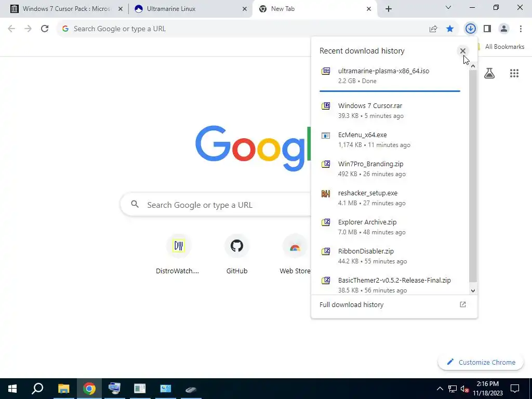Image resolution: width=532 pixels, height=399 pixels.
Task: Click the zip icon for RibbonDisabler
Action: coord(326,251)
